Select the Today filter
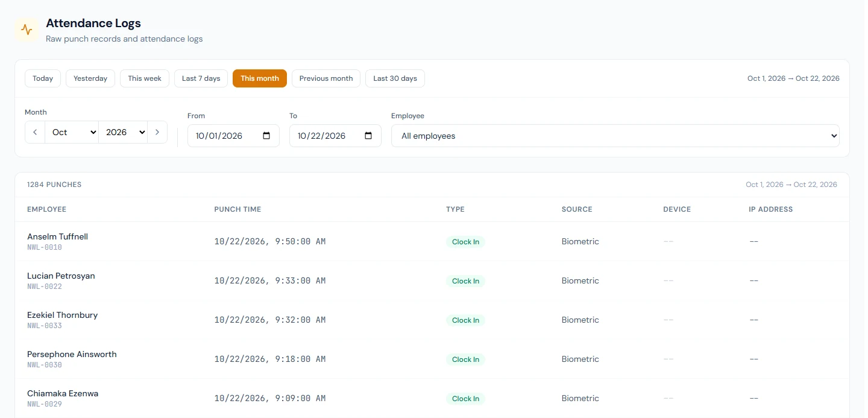868x418 pixels. click(43, 78)
